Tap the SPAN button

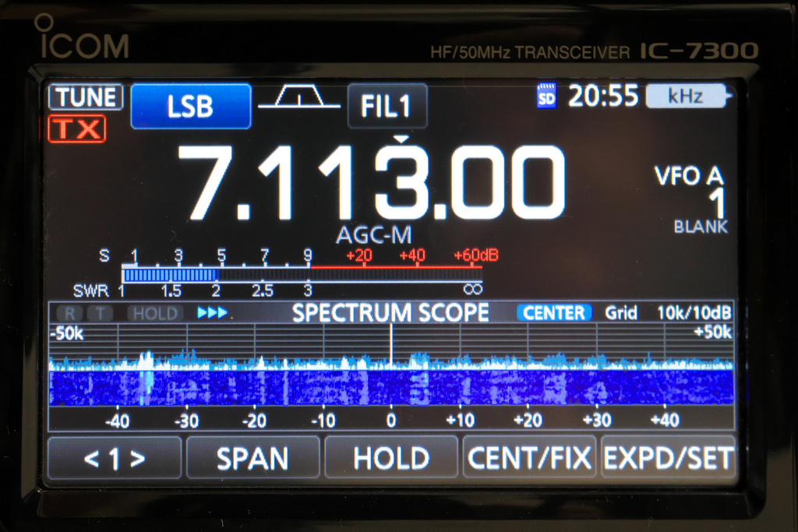253,458
